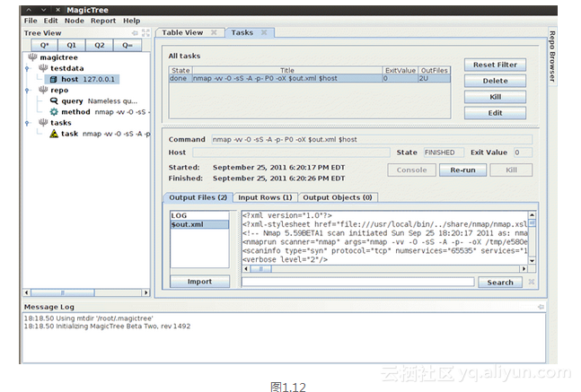Collapse the testdata tree node
Viewport: 581px width, 392px height.
(x=27, y=68)
